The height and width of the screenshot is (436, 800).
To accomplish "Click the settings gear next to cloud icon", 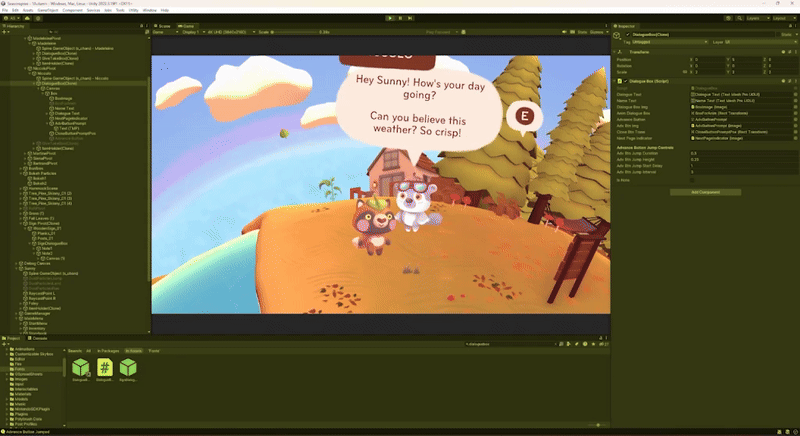I will pos(38,18).
